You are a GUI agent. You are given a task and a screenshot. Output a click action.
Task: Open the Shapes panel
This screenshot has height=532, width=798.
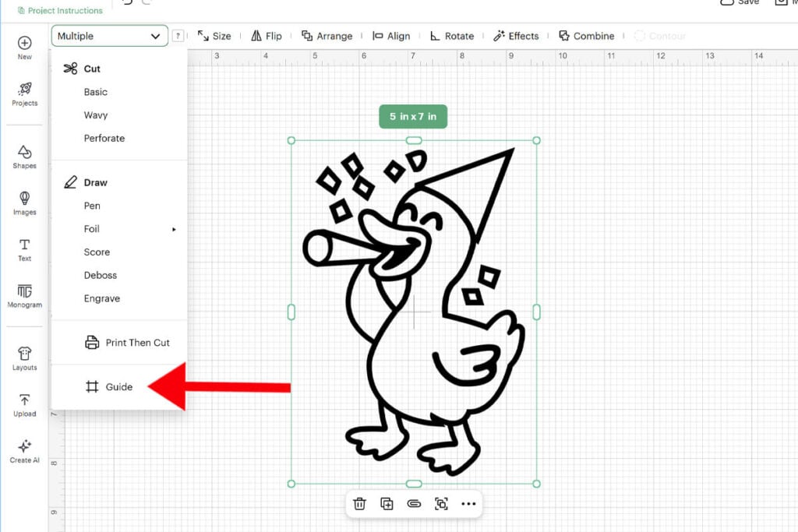point(24,157)
